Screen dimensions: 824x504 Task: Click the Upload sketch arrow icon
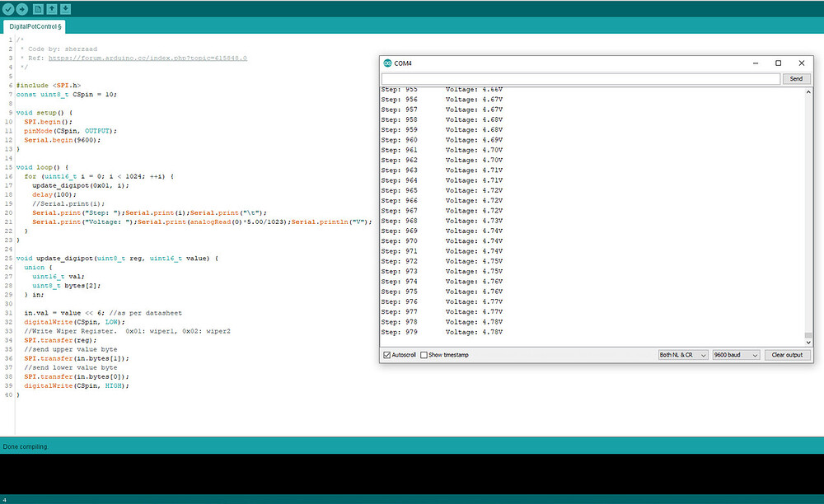point(22,8)
